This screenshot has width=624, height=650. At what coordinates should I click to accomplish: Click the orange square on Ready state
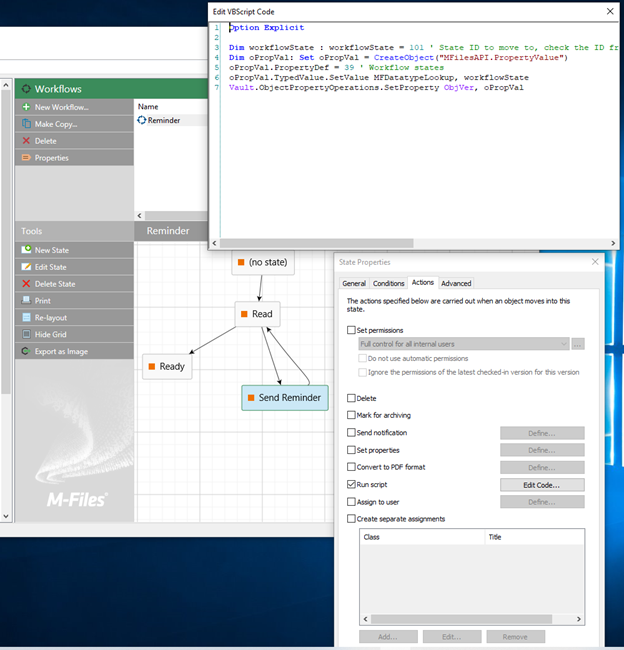point(152,366)
